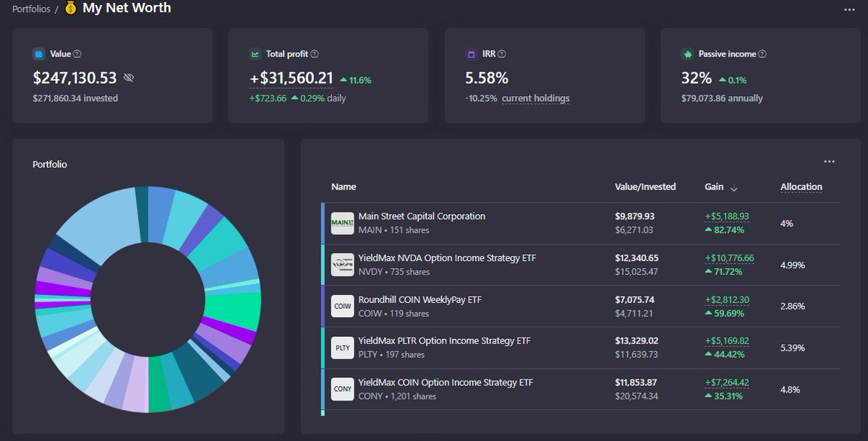Go to Portfolios breadcrumb link
This screenshot has height=441, width=868.
pyautogui.click(x=31, y=9)
